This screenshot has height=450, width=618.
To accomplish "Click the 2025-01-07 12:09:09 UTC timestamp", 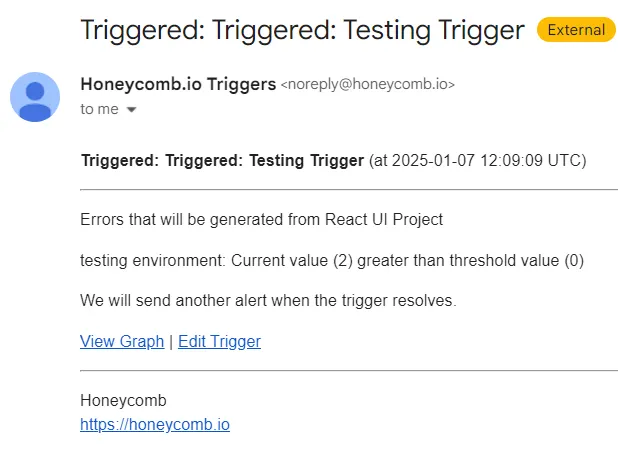I will pyautogui.click(x=481, y=160).
